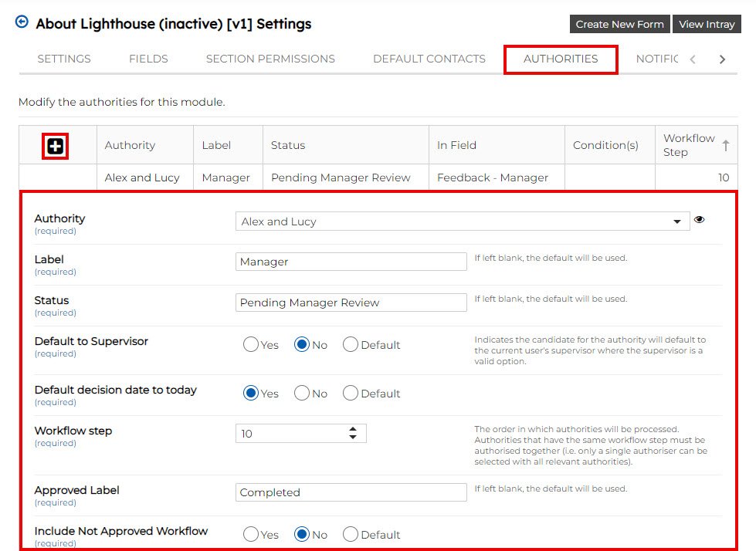Screen dimensions: 756x551
Task: Open the Fields tab
Action: (148, 59)
